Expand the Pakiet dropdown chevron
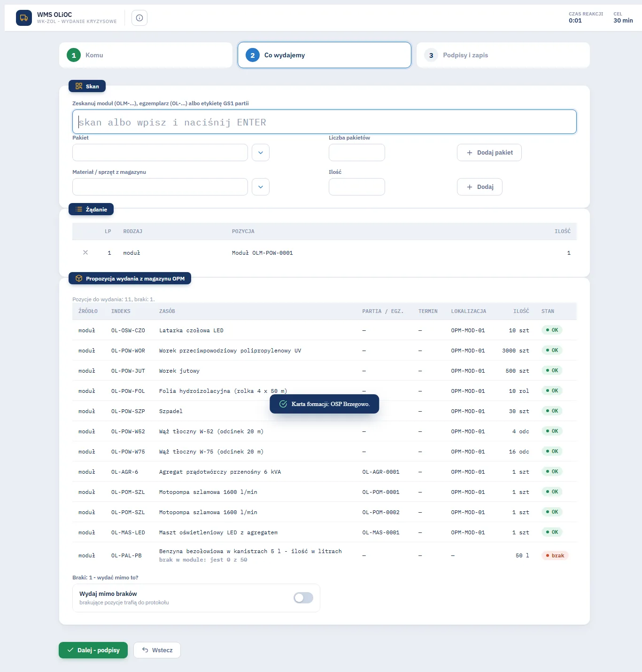This screenshot has width=642, height=672. point(261,153)
